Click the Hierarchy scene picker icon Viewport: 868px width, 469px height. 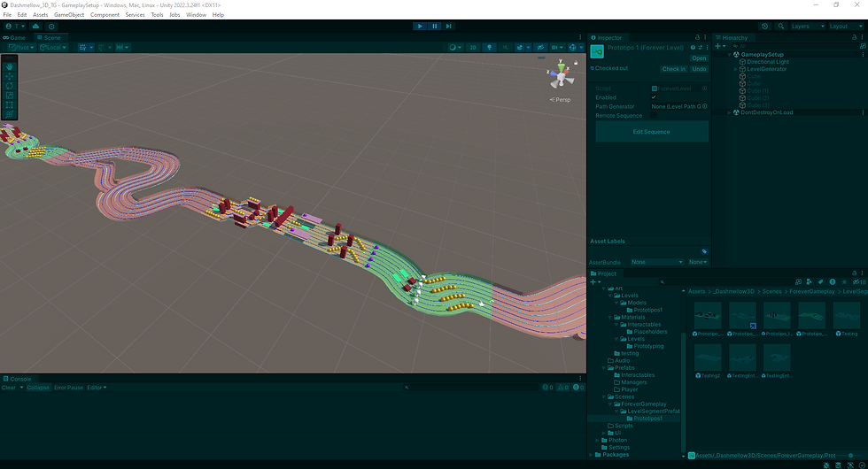pyautogui.click(x=863, y=46)
